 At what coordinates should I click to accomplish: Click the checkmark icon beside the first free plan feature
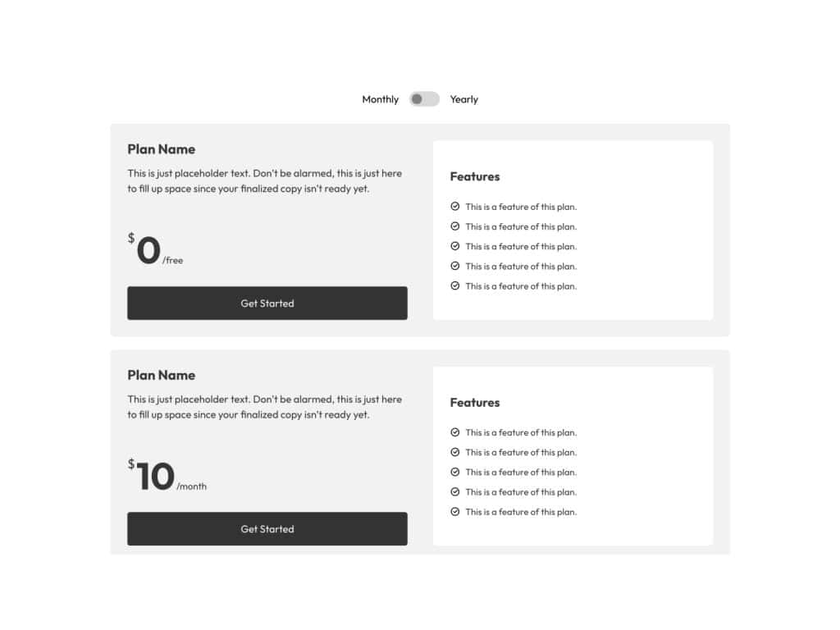coord(454,207)
